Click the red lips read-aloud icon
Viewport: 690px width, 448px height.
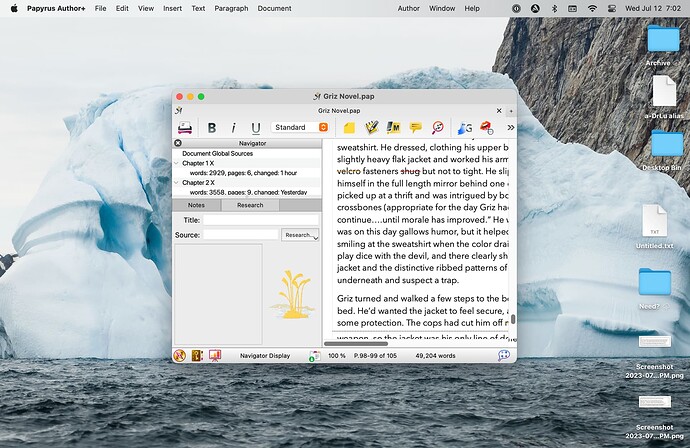click(x=486, y=128)
